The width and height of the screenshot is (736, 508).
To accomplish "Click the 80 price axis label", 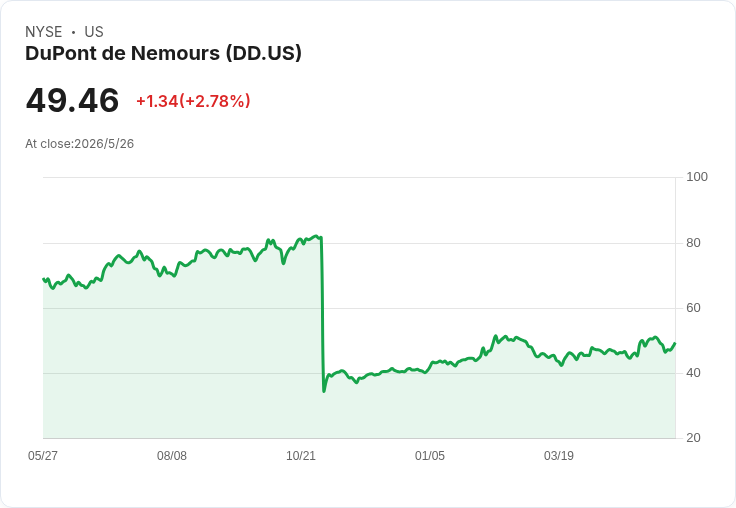I will point(693,243).
